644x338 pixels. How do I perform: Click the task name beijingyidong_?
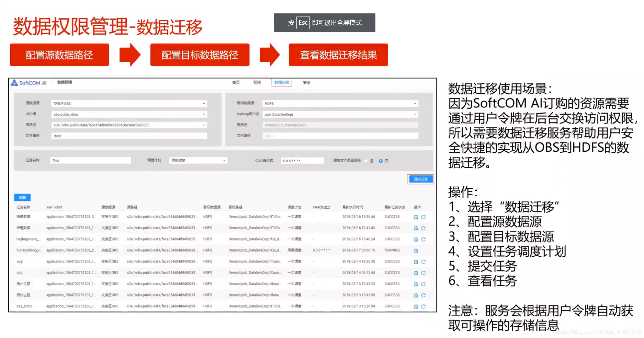click(x=29, y=239)
